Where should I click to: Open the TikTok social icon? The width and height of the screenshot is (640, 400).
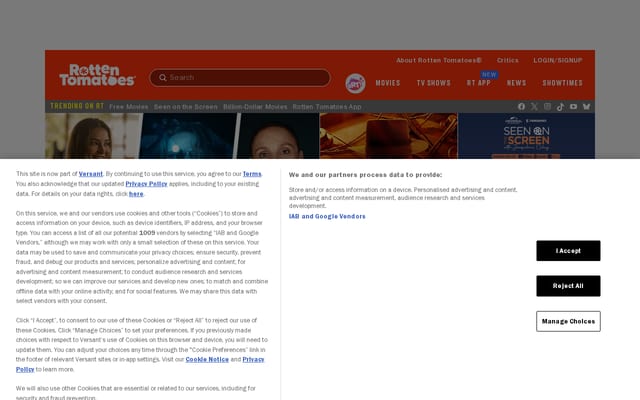coord(560,107)
